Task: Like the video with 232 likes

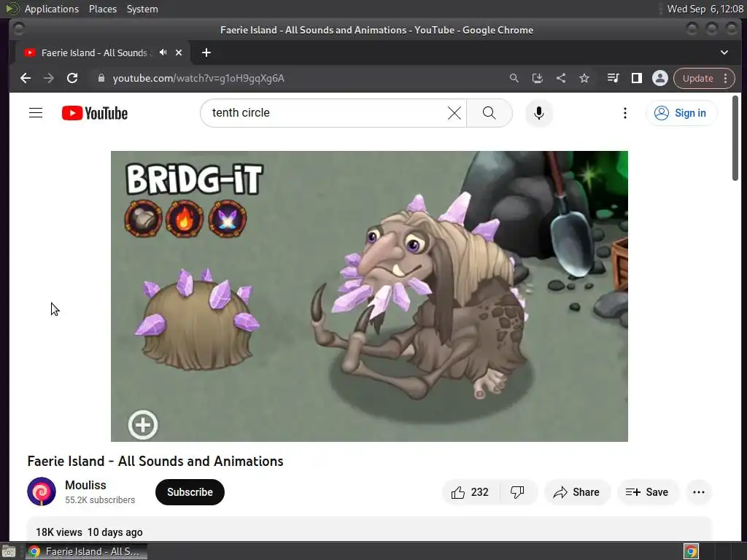Action: click(x=471, y=492)
